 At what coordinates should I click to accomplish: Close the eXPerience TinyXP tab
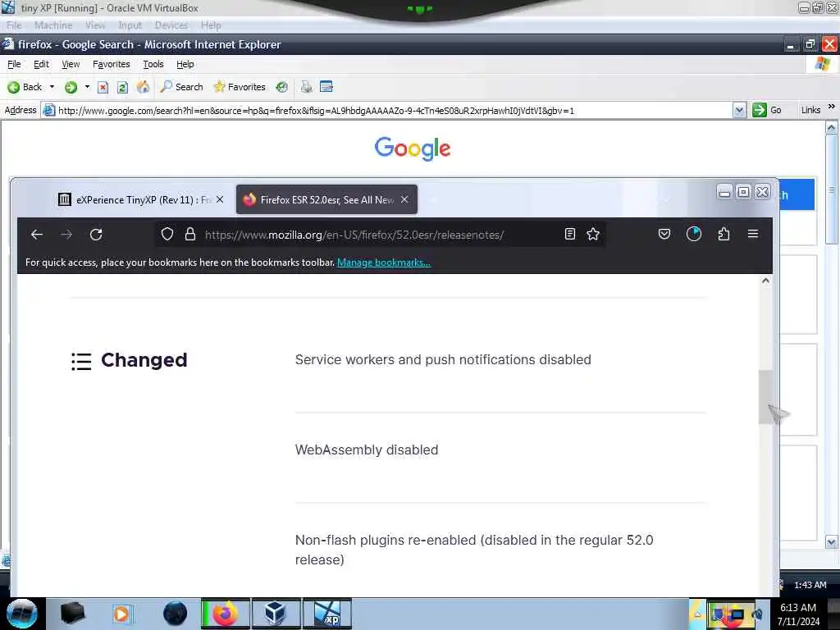[x=220, y=199]
